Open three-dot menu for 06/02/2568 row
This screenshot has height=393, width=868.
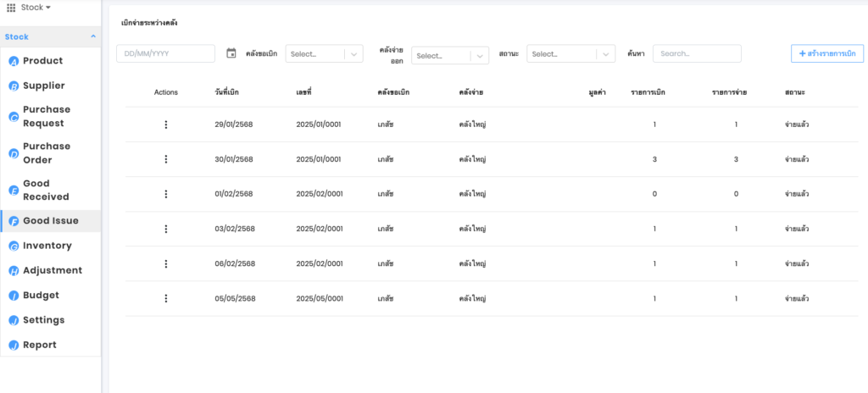(x=166, y=263)
